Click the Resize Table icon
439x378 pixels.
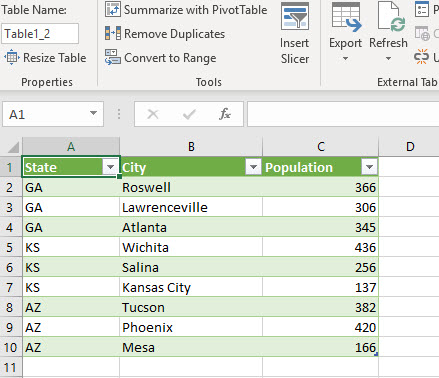[12, 57]
